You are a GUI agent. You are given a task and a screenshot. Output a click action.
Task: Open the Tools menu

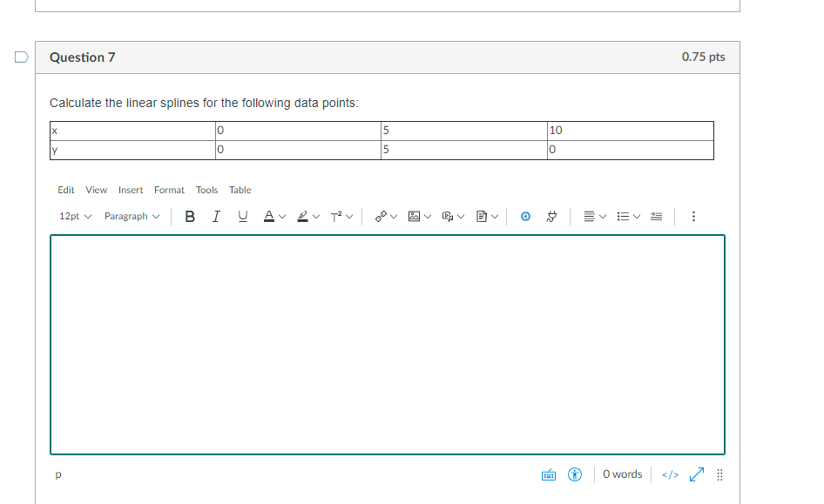[x=206, y=190]
